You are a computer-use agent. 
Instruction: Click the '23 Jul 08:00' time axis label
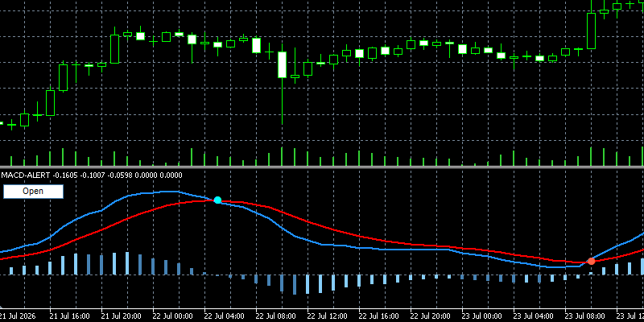[x=585, y=316]
